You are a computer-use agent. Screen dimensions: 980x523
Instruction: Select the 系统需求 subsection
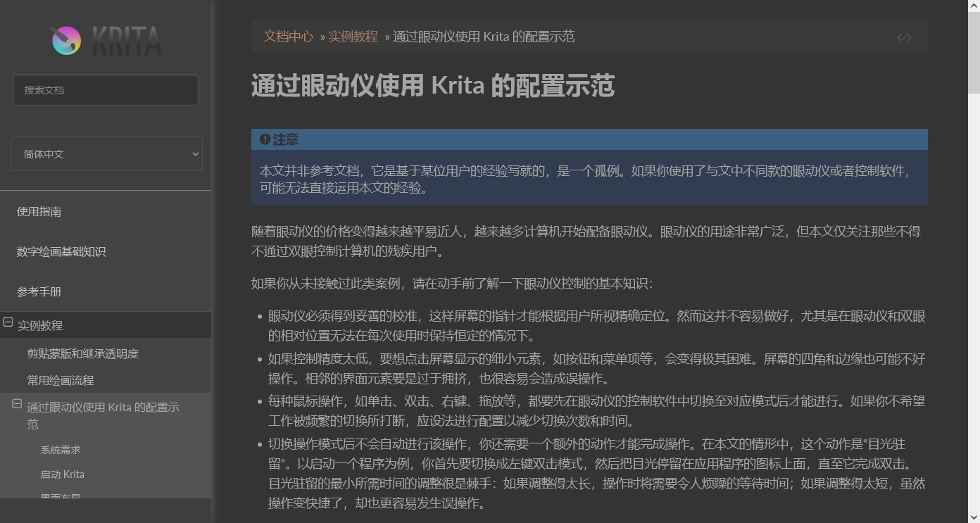(x=61, y=449)
